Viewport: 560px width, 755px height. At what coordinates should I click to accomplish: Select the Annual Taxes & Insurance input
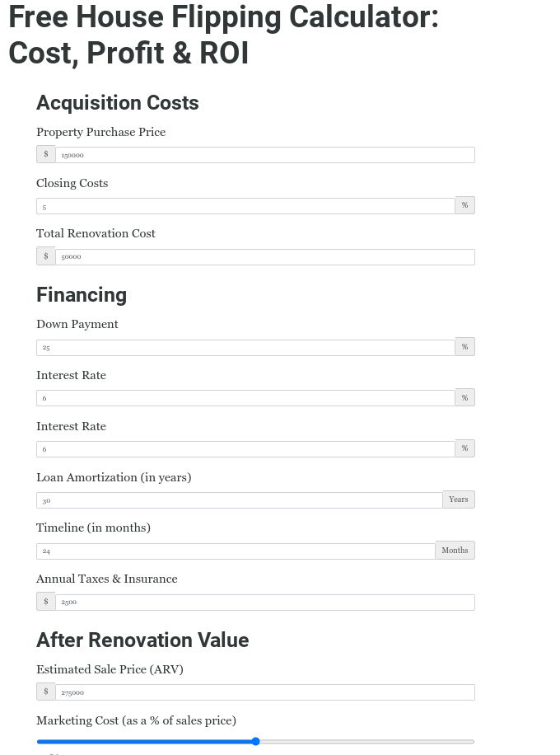point(264,601)
